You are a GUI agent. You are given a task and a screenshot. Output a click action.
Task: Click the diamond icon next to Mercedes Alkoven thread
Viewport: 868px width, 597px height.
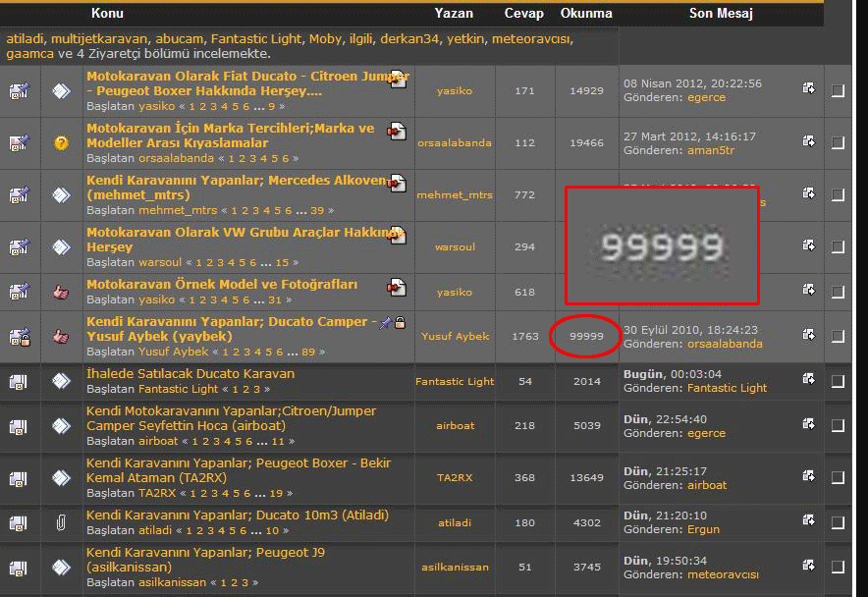point(60,194)
